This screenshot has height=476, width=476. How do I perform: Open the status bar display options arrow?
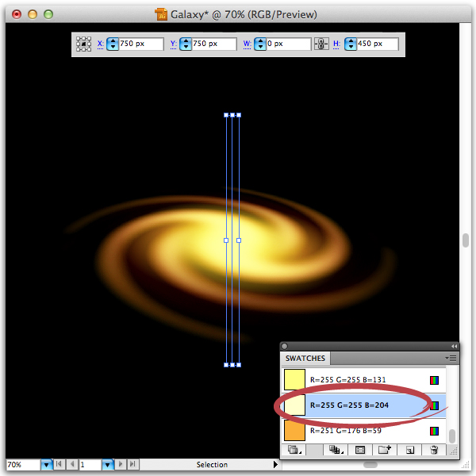point(275,464)
